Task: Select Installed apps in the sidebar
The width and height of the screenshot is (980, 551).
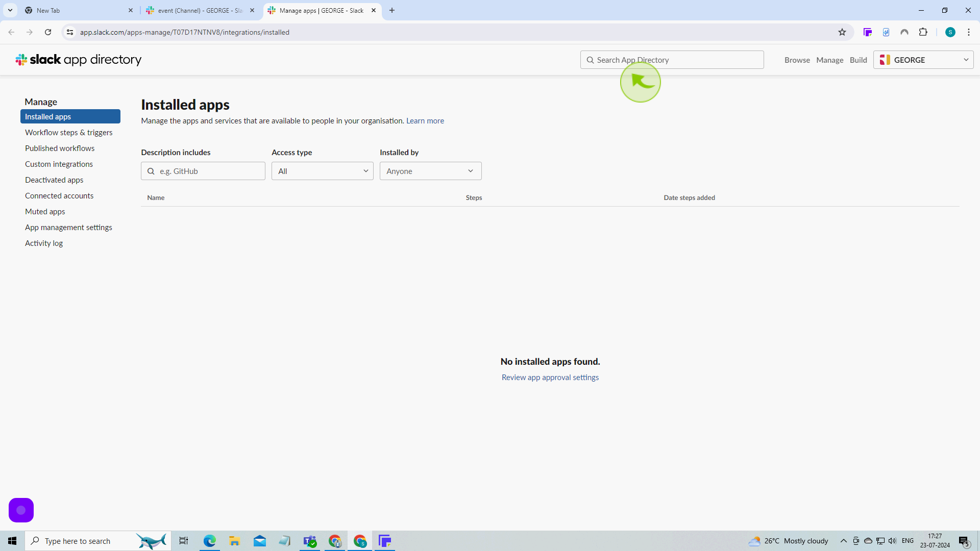Action: [x=70, y=116]
